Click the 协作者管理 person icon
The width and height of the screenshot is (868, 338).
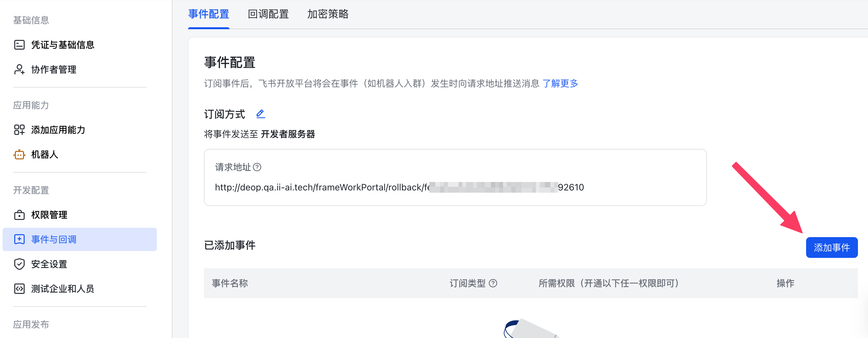(x=19, y=69)
